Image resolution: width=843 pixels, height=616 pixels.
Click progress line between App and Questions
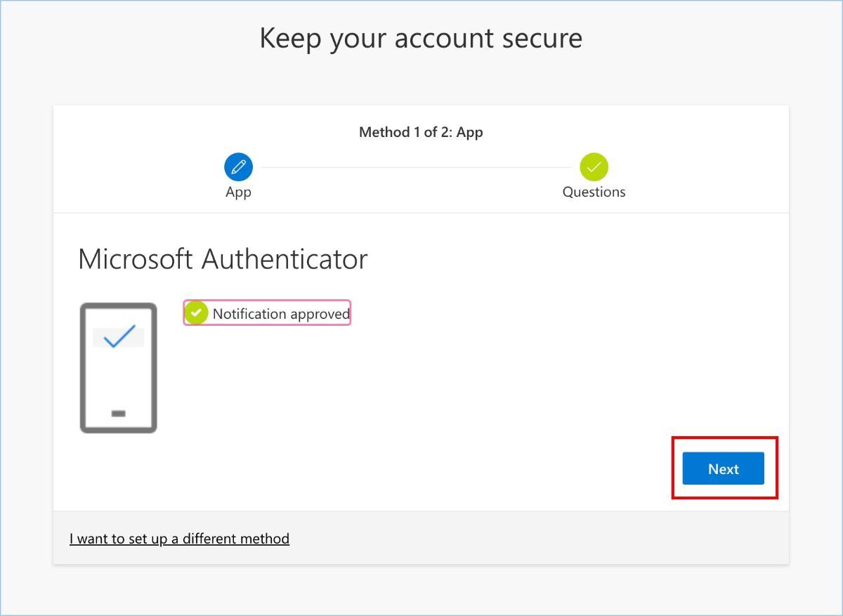coord(416,167)
